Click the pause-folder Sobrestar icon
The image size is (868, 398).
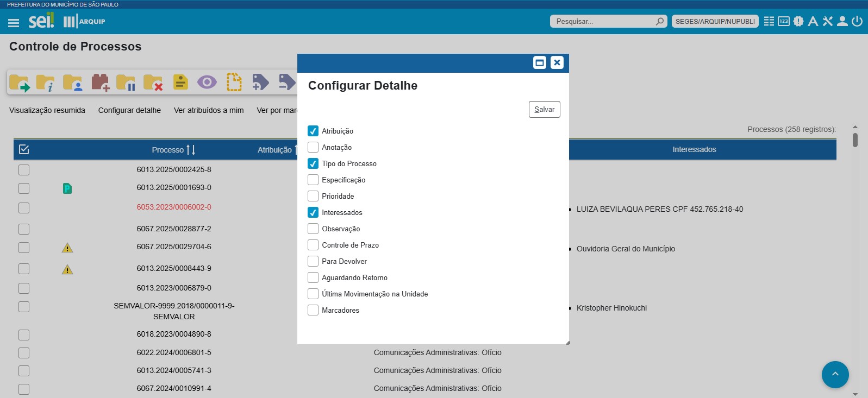pyautogui.click(x=126, y=83)
